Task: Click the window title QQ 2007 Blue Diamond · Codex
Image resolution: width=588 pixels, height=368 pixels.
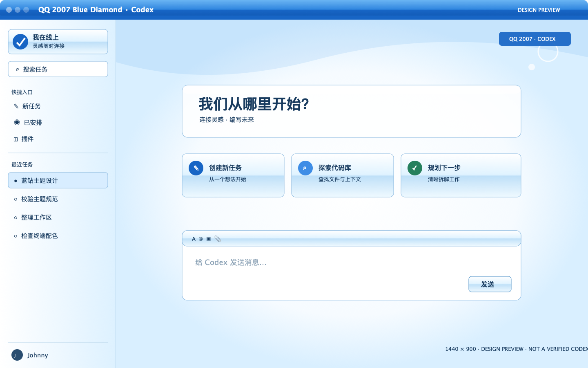Action: tap(96, 10)
